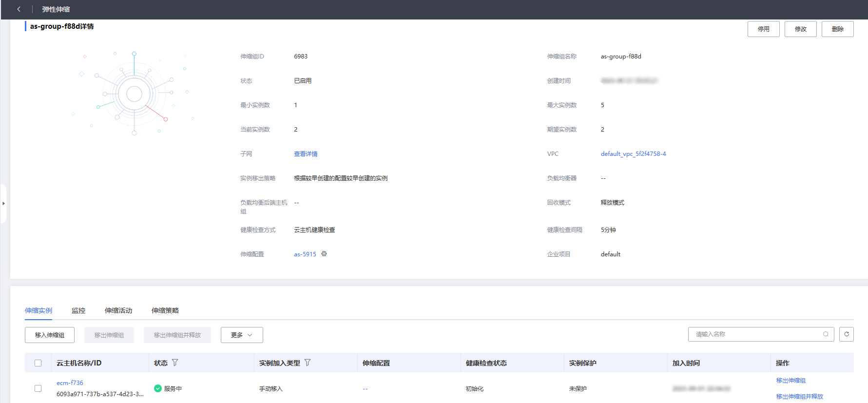Switch to the 监控 tab
The height and width of the screenshot is (403, 868).
tap(78, 310)
